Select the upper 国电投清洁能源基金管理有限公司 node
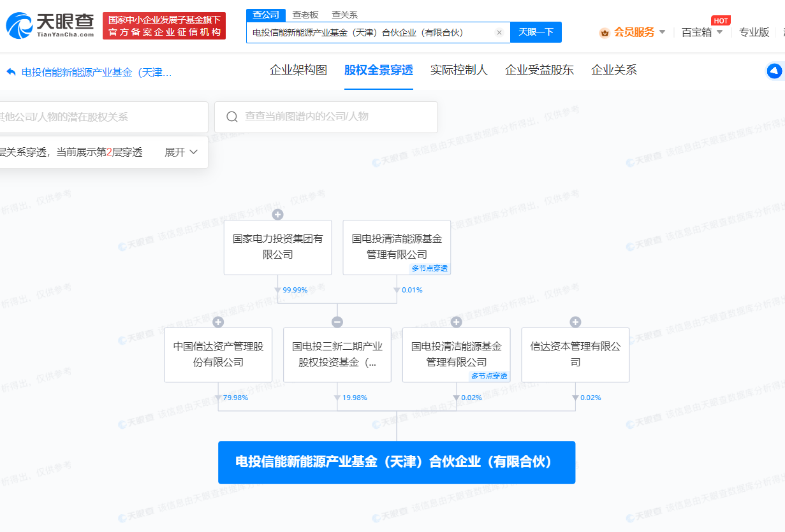This screenshot has height=532, width=785. 397,247
